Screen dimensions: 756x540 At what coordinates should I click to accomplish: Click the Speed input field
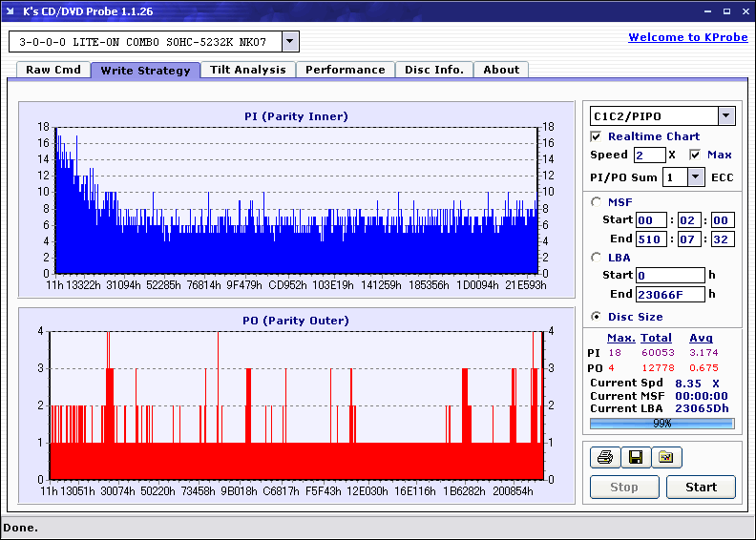[649, 155]
